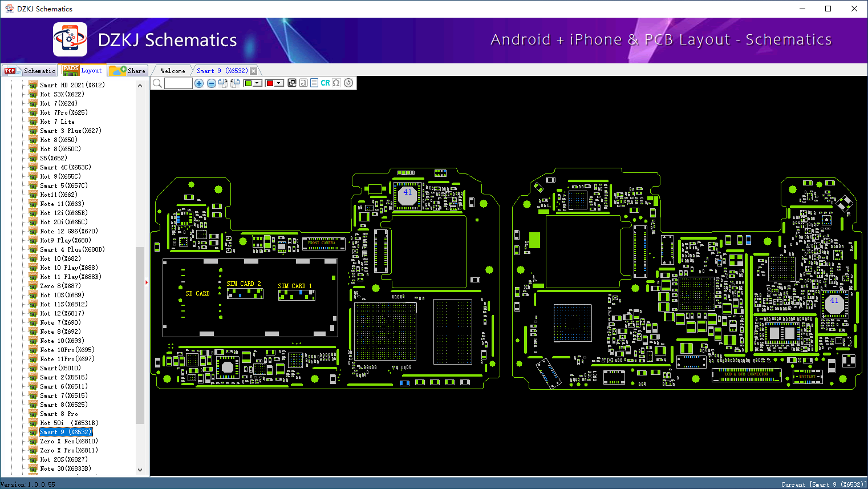Viewport: 868px width, 489px height.
Task: Open Smart 3 Plus(X627) layout entry
Action: pyautogui.click(x=71, y=131)
